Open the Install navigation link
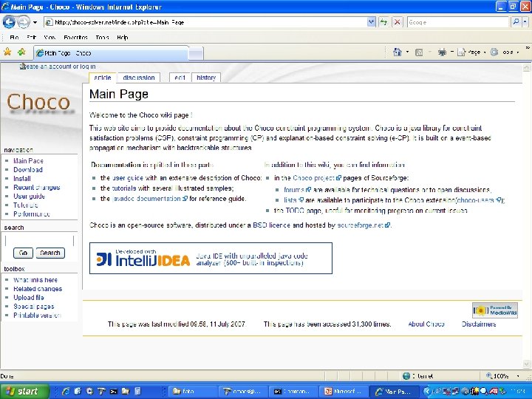 [21, 179]
